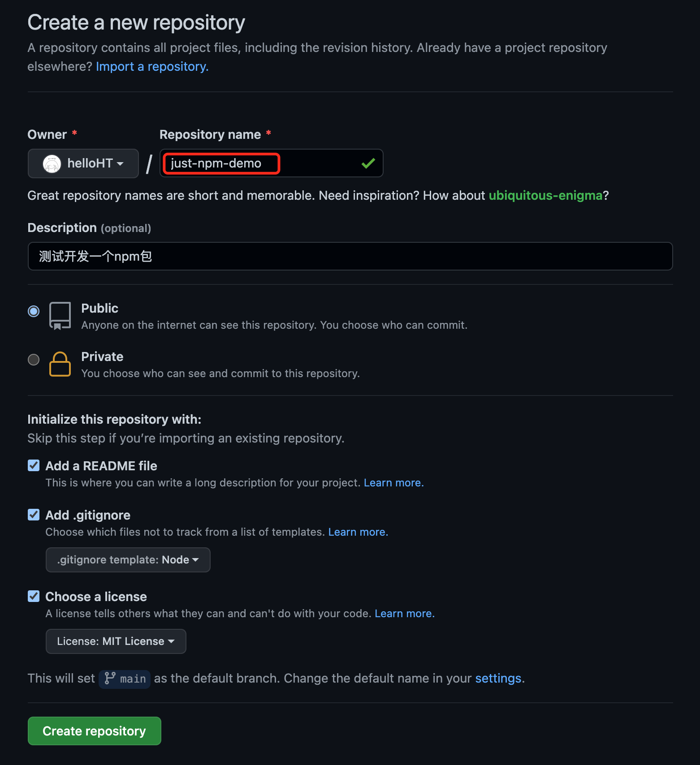Click the Create repository button
Viewport: 700px width, 765px height.
(95, 731)
